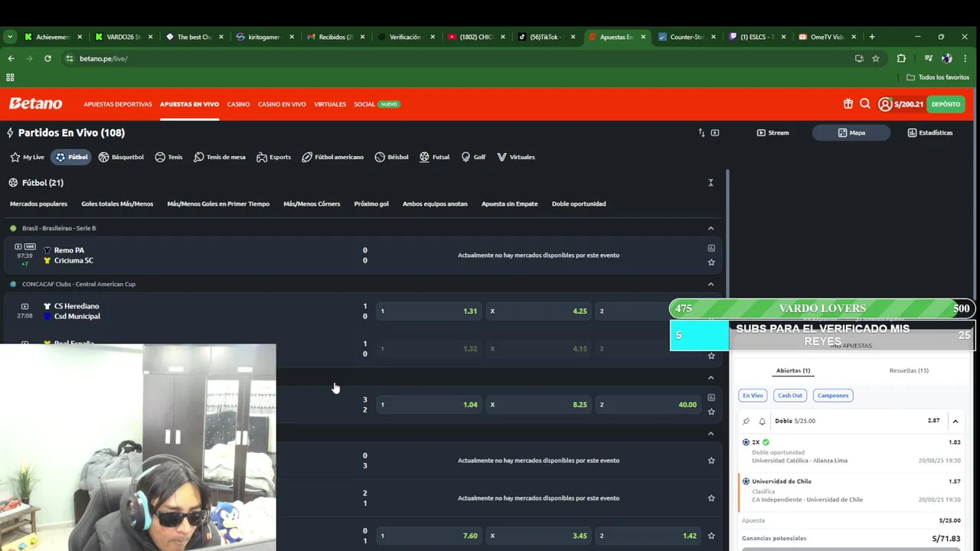Viewport: 980px width, 551px height.
Task: Collapse league section above the 3-2 match
Action: [710, 377]
